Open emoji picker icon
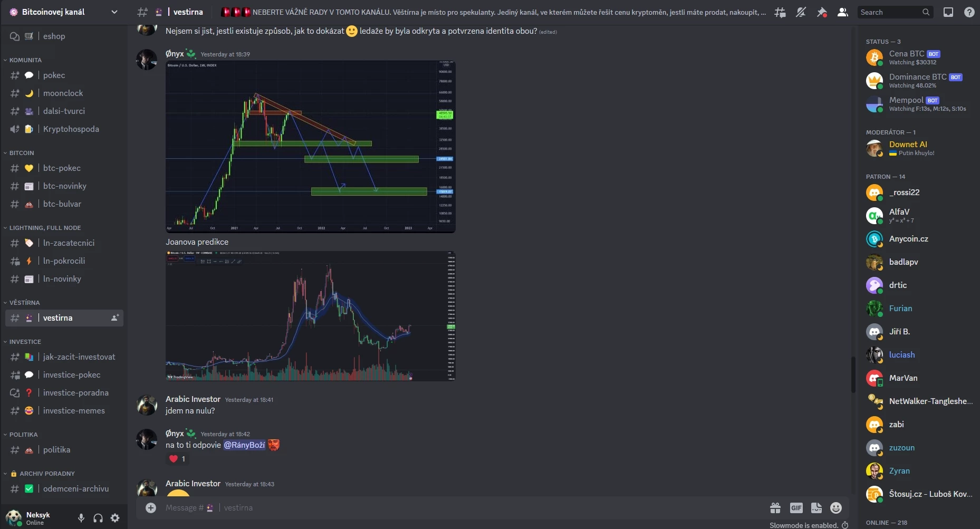980x529 pixels. point(836,508)
